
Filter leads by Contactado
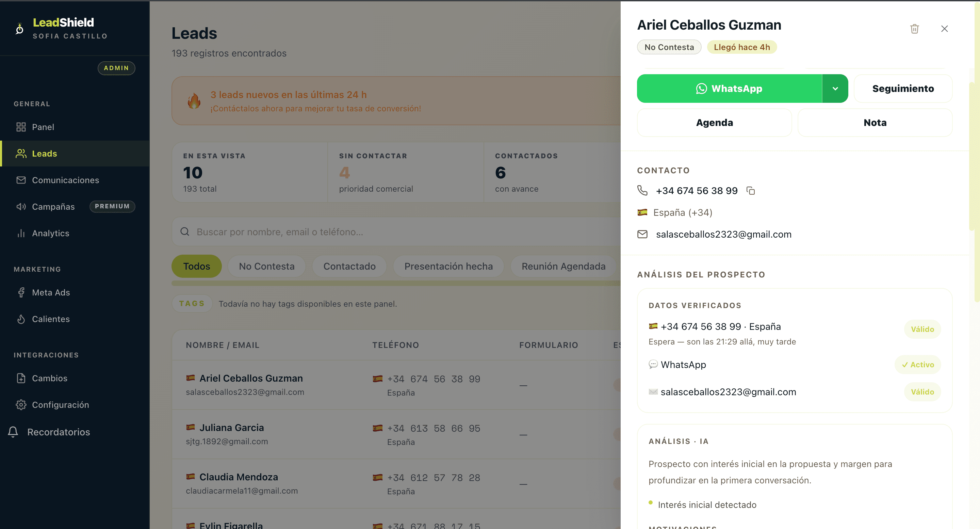tap(349, 266)
